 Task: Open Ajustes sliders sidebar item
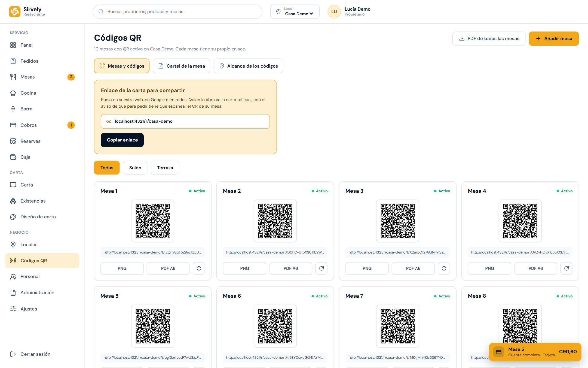(x=42, y=309)
